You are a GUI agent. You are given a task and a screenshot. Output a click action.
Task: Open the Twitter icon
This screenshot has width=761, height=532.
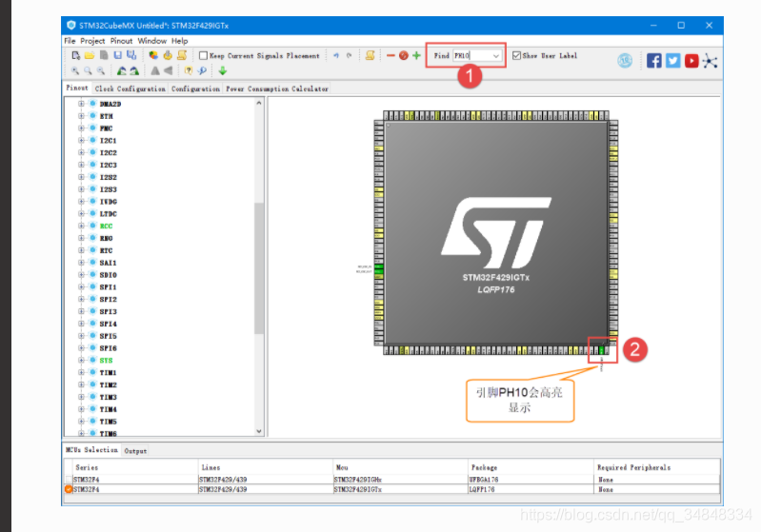(x=672, y=61)
